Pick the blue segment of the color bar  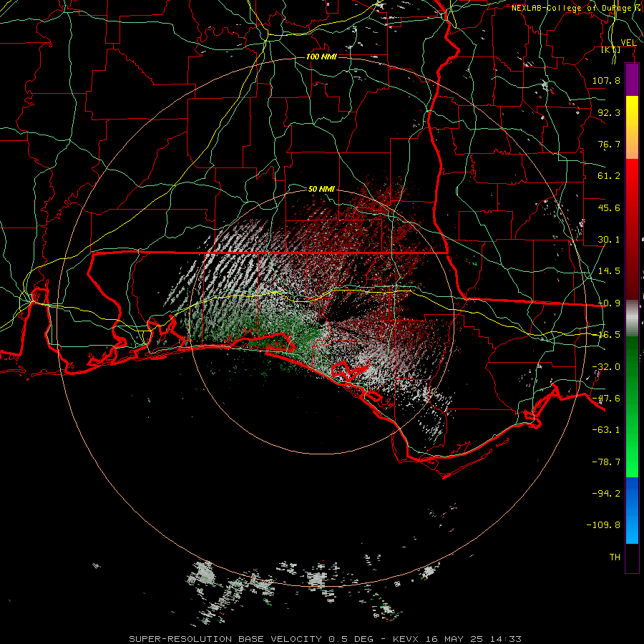click(632, 510)
